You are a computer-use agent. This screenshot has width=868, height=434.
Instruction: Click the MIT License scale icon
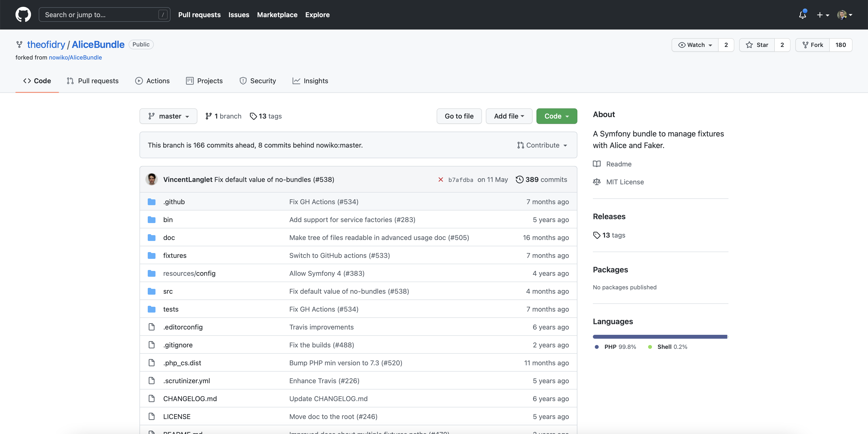pyautogui.click(x=597, y=182)
